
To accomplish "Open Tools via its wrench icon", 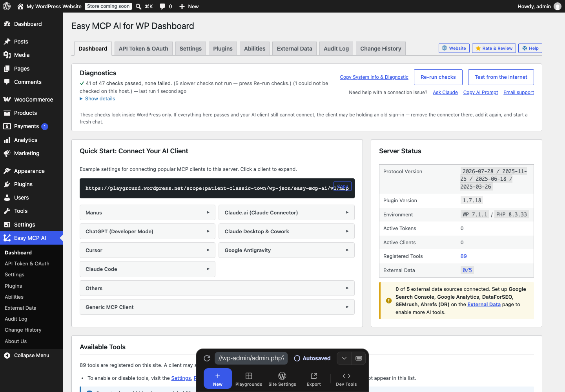I will point(7,211).
